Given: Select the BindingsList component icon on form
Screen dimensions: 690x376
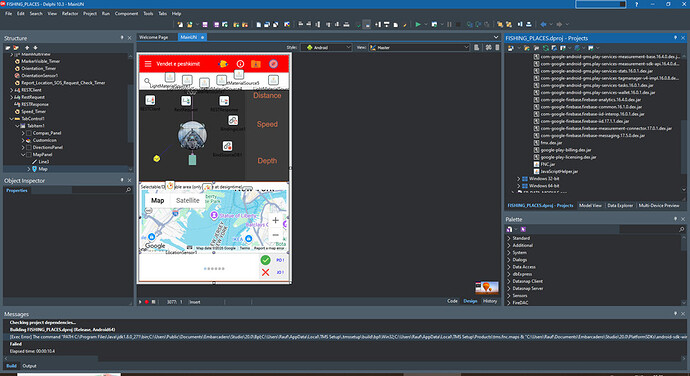Looking at the screenshot, I should tap(233, 120).
